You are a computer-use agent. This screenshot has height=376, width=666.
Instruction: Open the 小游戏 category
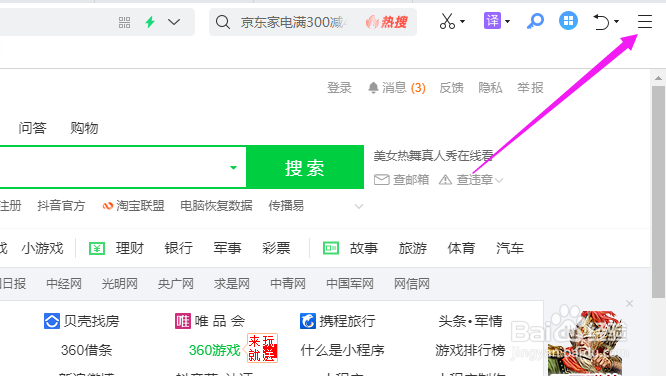point(42,248)
